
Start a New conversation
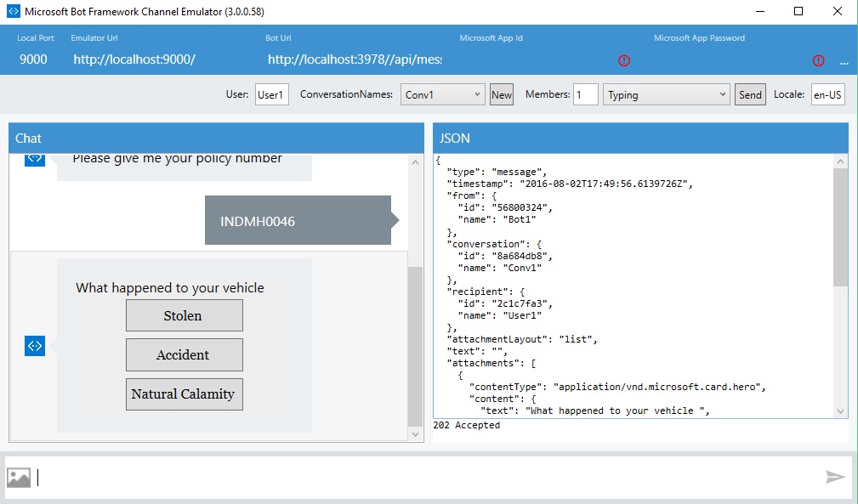pos(501,94)
